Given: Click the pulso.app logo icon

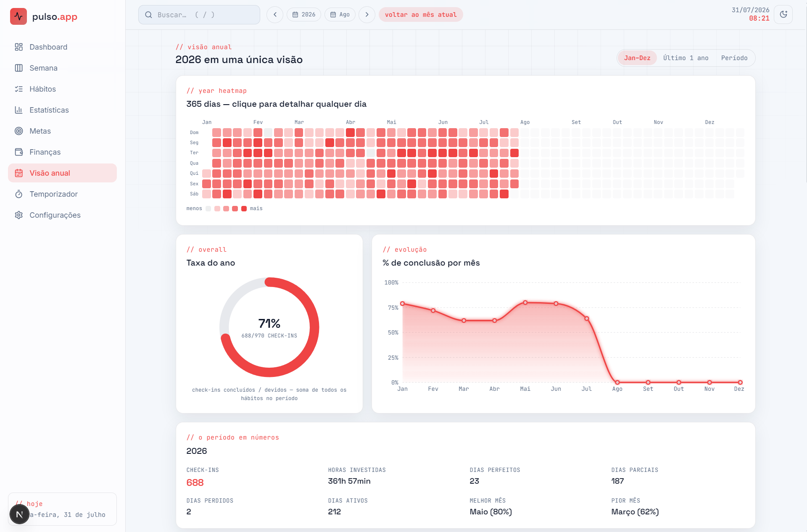Looking at the screenshot, I should click(x=18, y=16).
